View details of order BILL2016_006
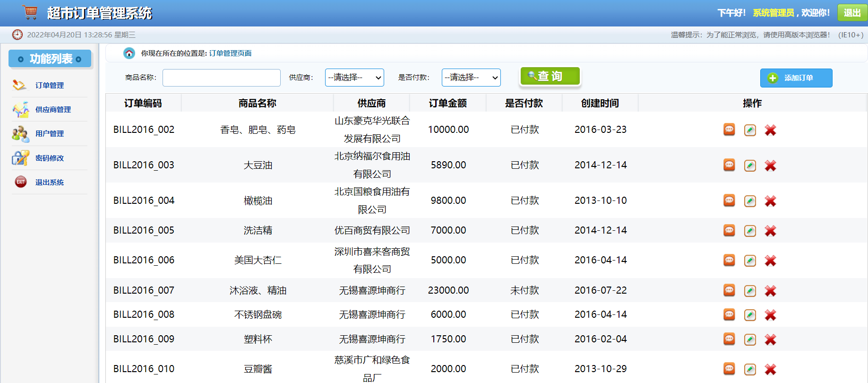868x383 pixels. pyautogui.click(x=729, y=260)
